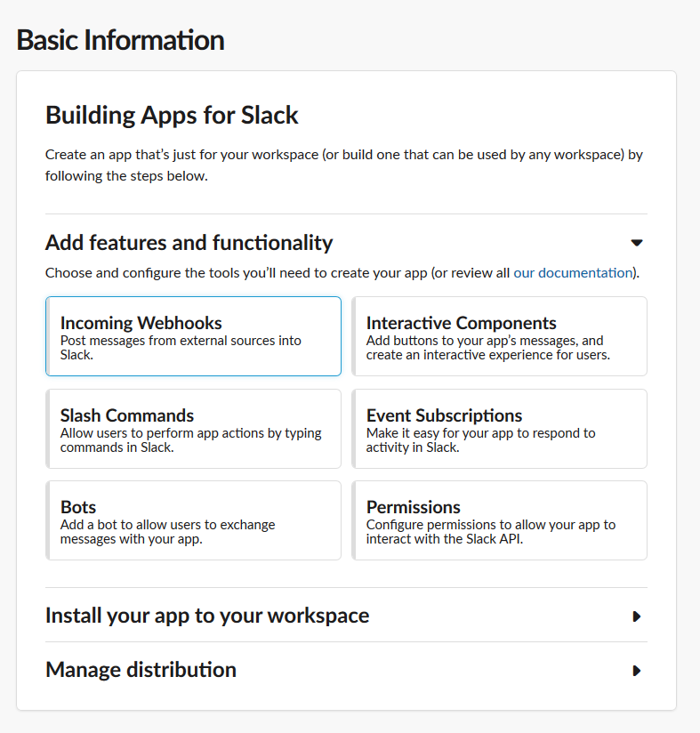Open the Bots feature card
700x733 pixels.
(194, 520)
